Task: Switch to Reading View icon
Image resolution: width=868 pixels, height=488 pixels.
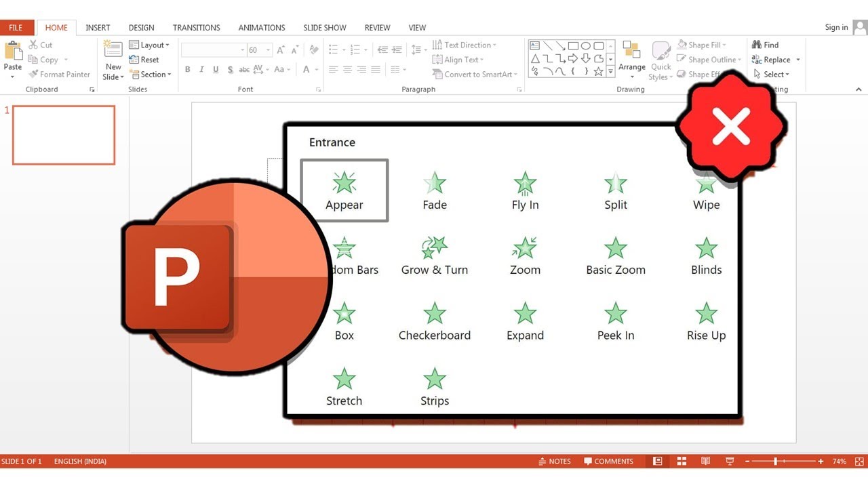Action: pyautogui.click(x=705, y=461)
